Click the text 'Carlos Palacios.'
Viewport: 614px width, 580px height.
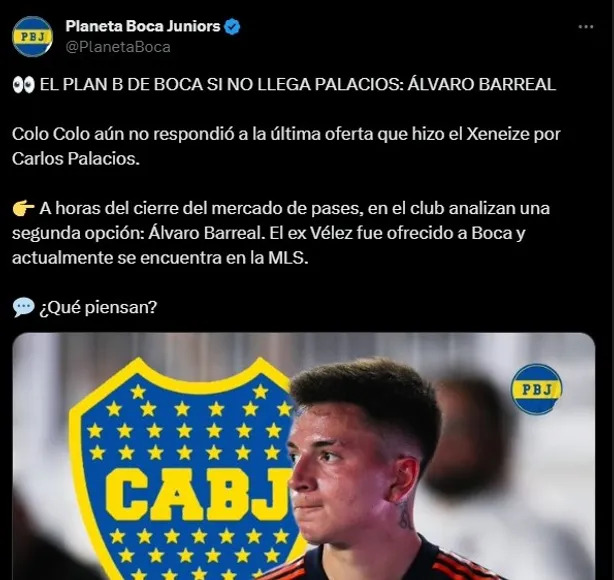(76, 159)
